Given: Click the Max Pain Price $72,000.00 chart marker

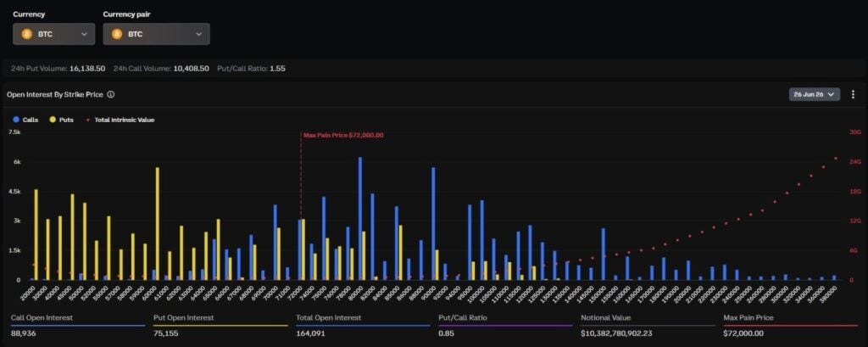Looking at the screenshot, I should [x=343, y=135].
